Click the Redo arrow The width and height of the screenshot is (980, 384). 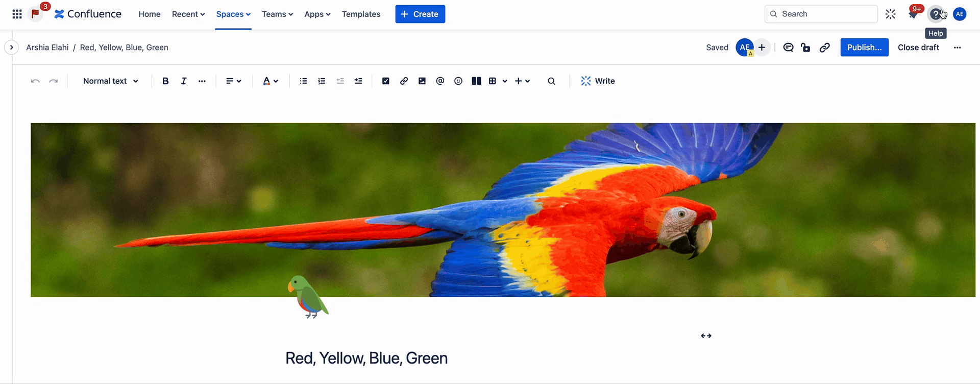point(53,81)
